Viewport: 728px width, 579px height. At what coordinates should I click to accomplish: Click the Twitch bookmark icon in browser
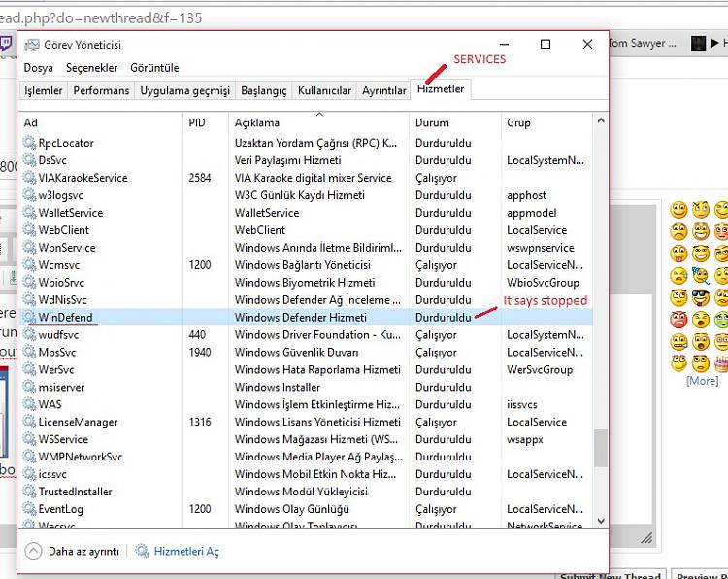point(6,43)
